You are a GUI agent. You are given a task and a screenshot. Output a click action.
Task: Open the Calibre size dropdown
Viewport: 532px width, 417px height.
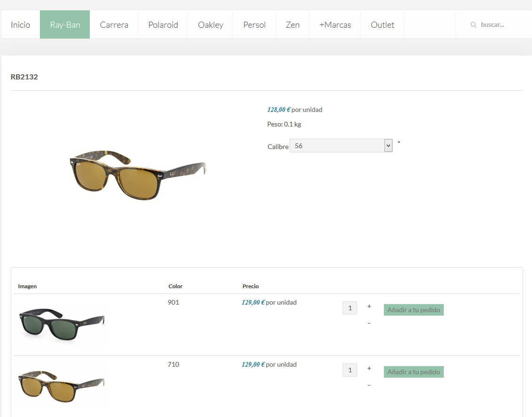(x=341, y=146)
